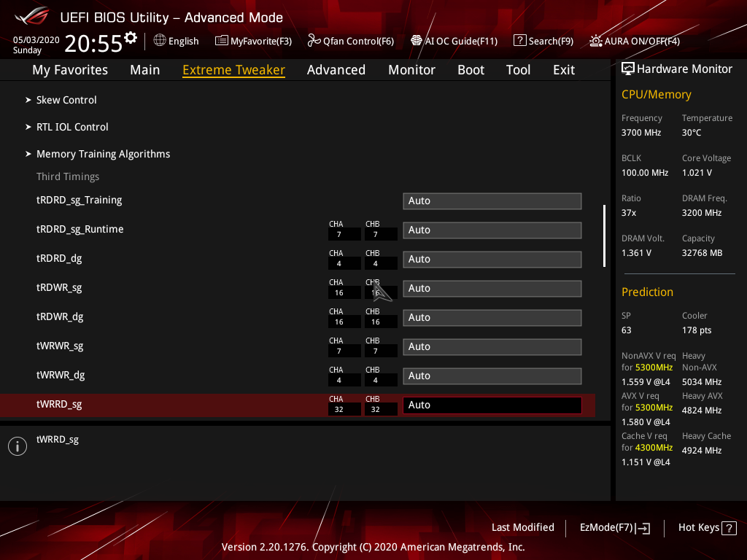Select tRDRD_dg Auto value field

(492, 259)
